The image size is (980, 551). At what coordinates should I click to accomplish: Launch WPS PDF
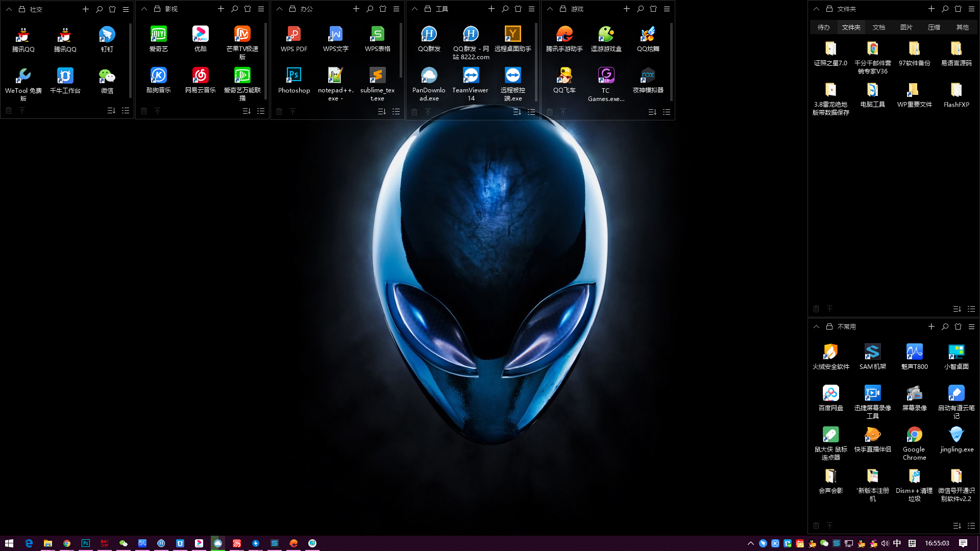coord(293,39)
